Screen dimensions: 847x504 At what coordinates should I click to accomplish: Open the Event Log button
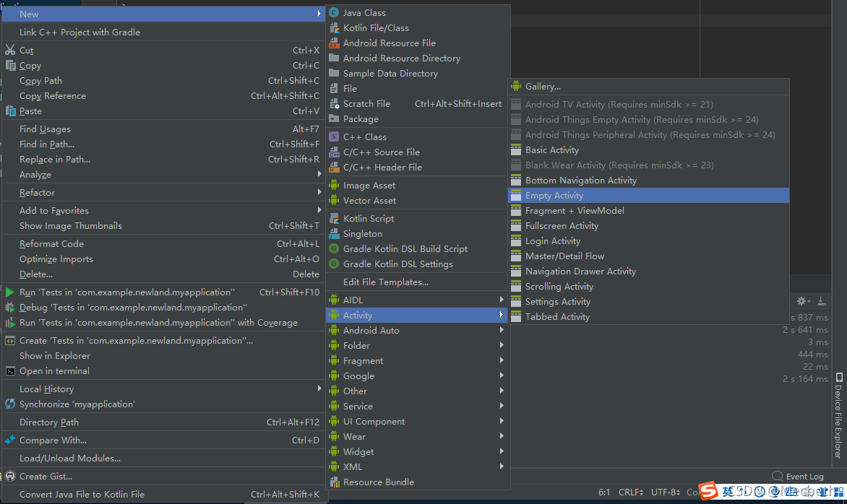tap(798, 476)
